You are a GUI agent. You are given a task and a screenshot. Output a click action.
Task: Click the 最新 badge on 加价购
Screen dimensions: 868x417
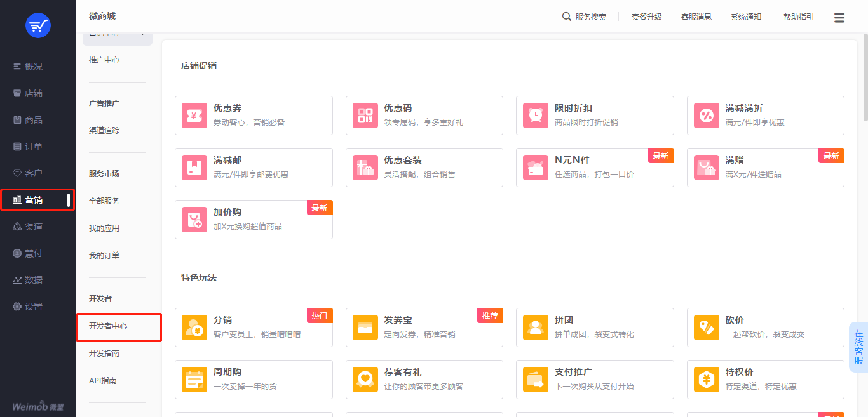tap(320, 208)
